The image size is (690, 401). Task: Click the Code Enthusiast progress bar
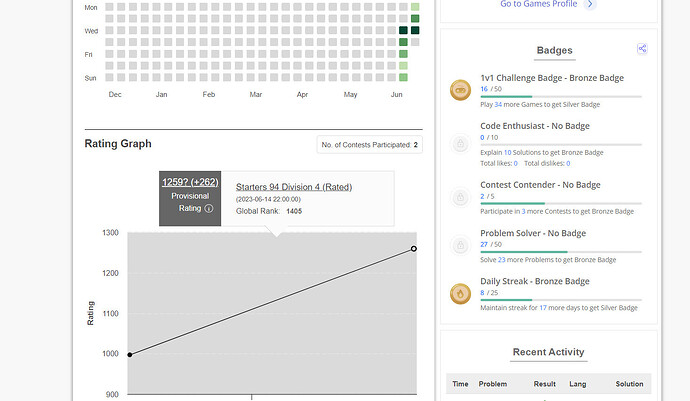(x=561, y=144)
